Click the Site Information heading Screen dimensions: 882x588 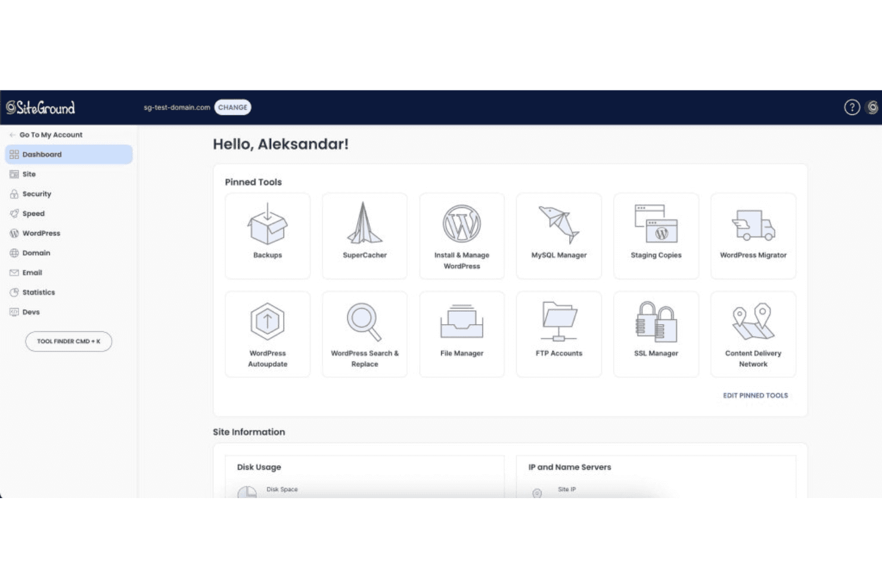249,432
